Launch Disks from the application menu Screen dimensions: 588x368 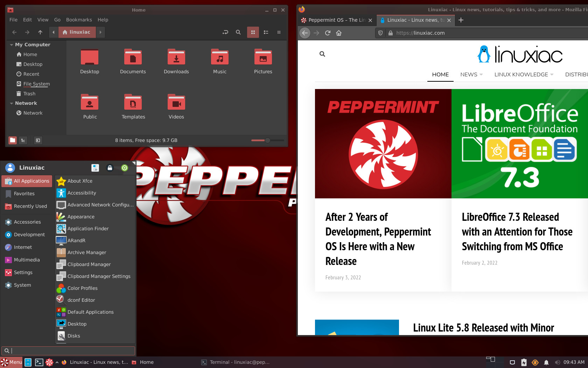click(x=95, y=336)
